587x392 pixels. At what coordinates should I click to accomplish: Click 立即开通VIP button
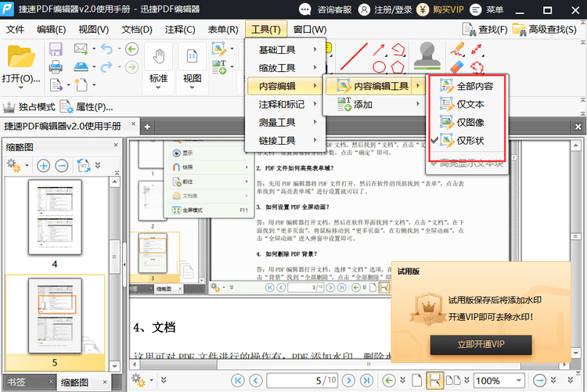point(481,344)
